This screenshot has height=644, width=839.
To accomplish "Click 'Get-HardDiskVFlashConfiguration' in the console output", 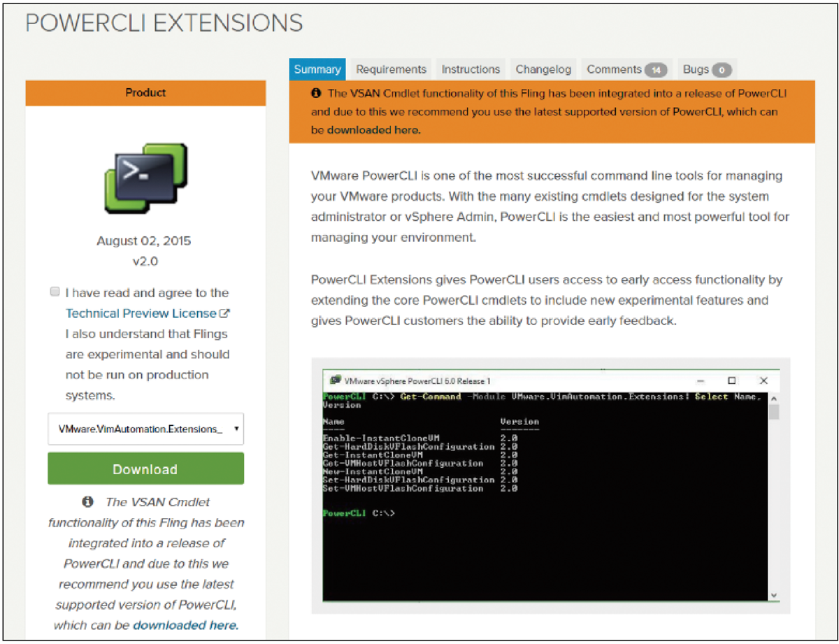I will 409,447.
